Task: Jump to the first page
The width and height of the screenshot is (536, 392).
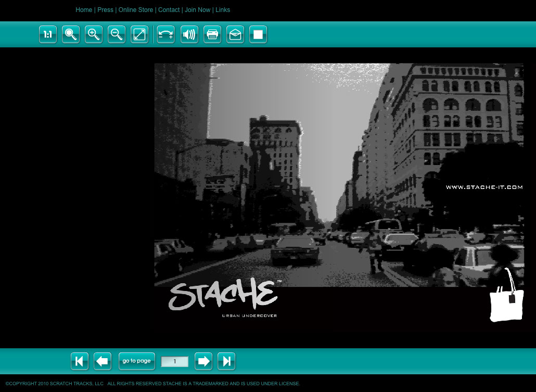Action: click(80, 361)
